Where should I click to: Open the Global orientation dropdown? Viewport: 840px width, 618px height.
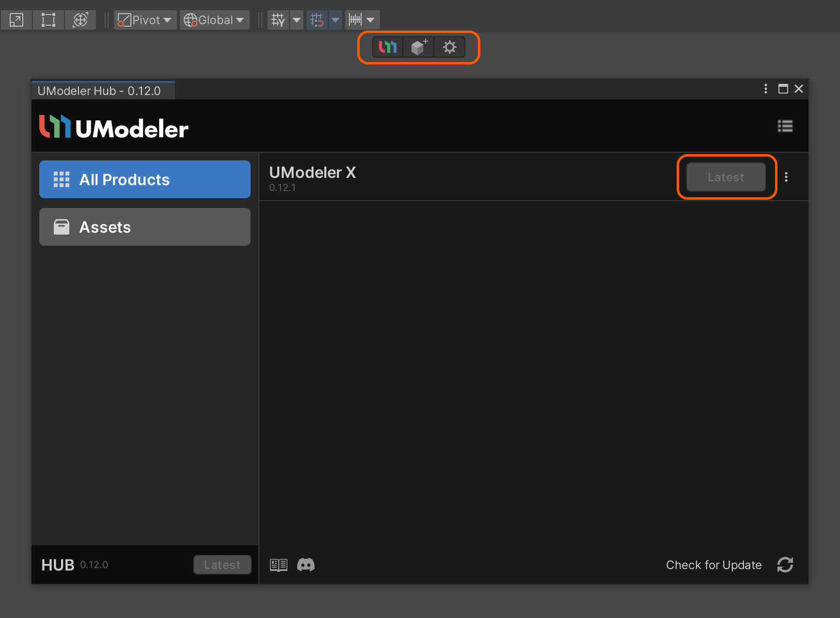point(214,20)
